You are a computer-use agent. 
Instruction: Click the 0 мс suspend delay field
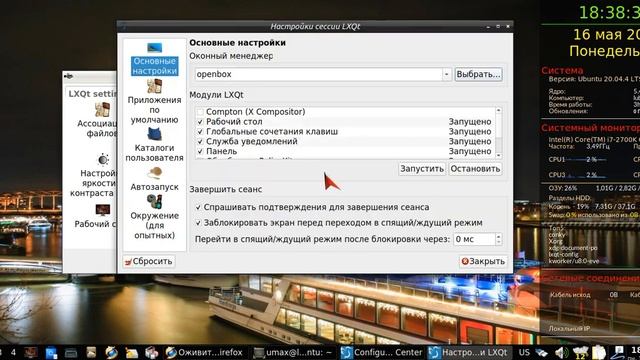[x=474, y=239]
